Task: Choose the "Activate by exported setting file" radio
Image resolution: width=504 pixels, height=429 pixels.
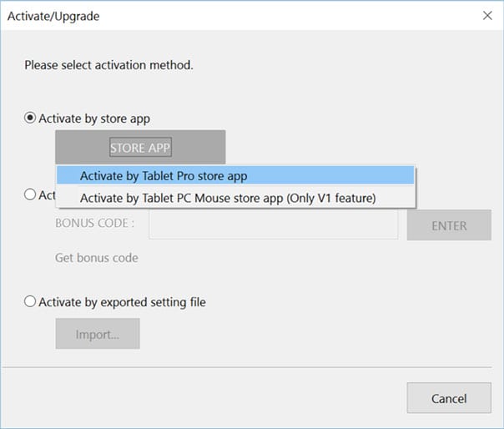Action: (31, 302)
